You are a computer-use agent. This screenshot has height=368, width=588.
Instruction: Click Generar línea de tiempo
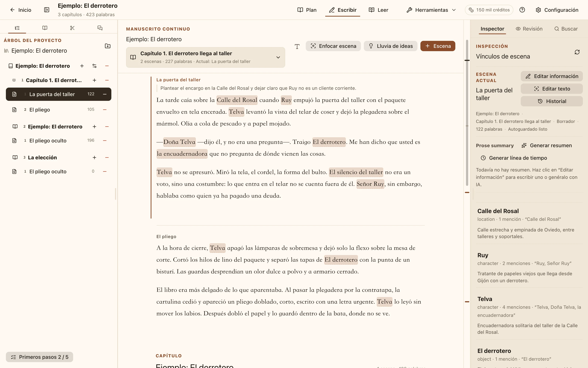514,158
